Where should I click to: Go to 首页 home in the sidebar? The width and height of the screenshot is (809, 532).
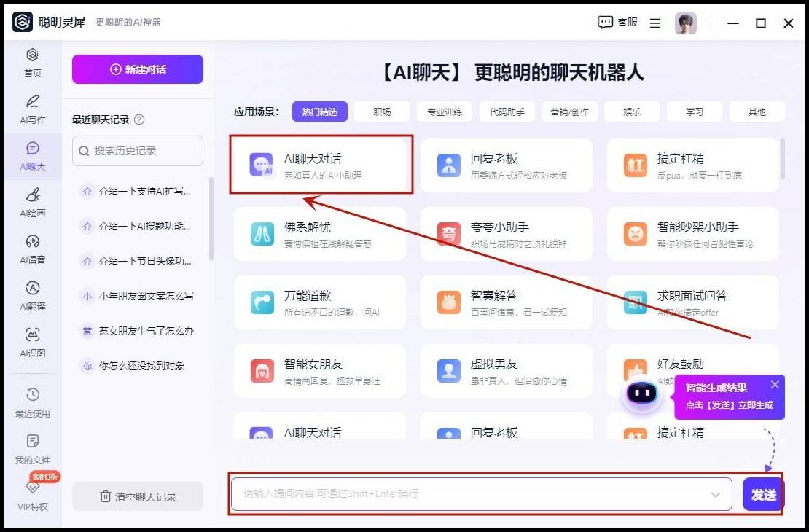tap(32, 62)
